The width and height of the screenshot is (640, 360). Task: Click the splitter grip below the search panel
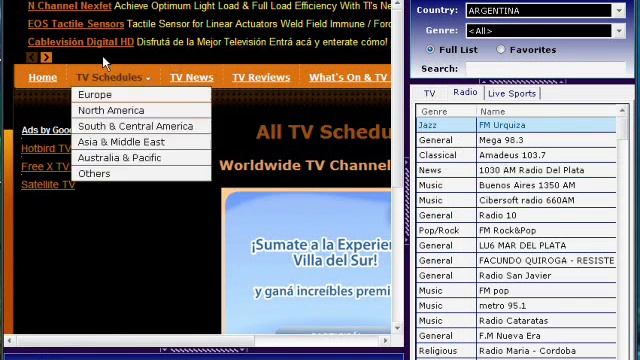pos(522,82)
